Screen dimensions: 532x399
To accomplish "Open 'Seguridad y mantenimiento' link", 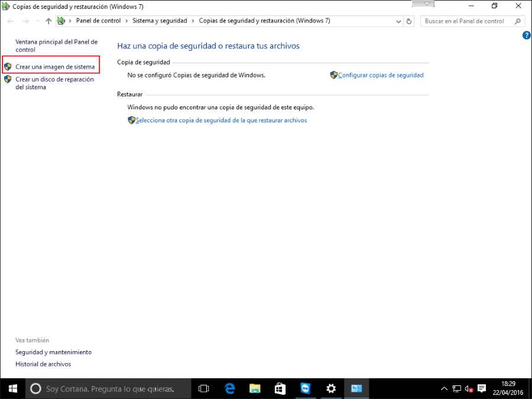I will [x=54, y=352].
